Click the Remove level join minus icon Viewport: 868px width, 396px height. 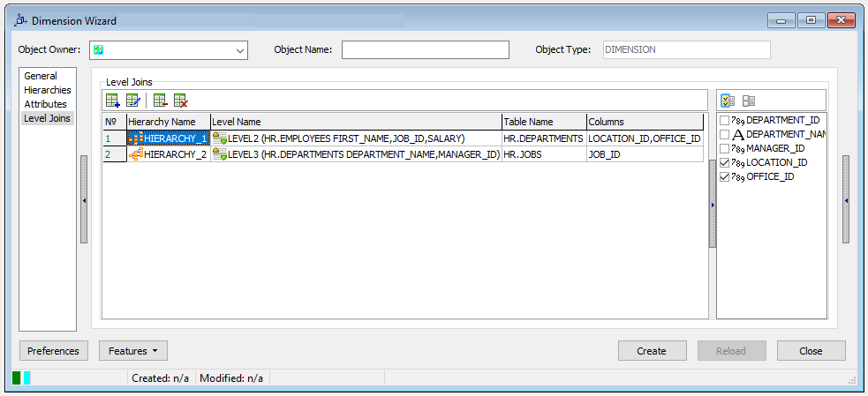[161, 101]
